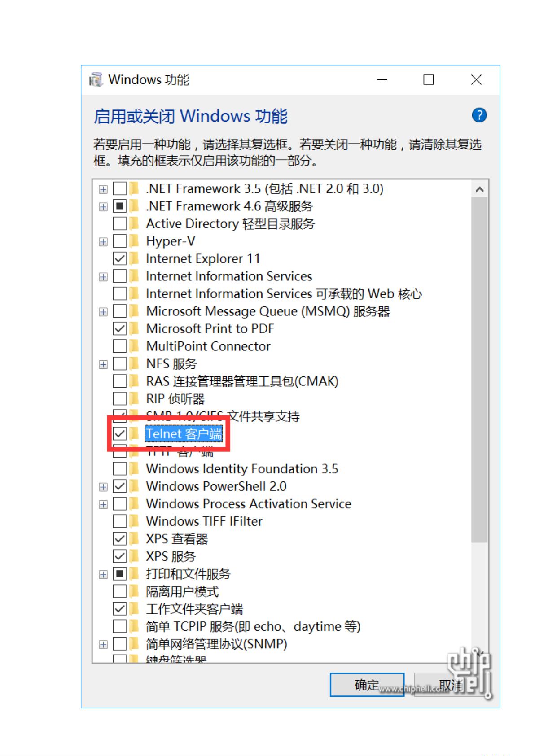
Task: Click folder icon beside Windows PowerShell 2.0
Action: click(x=134, y=486)
